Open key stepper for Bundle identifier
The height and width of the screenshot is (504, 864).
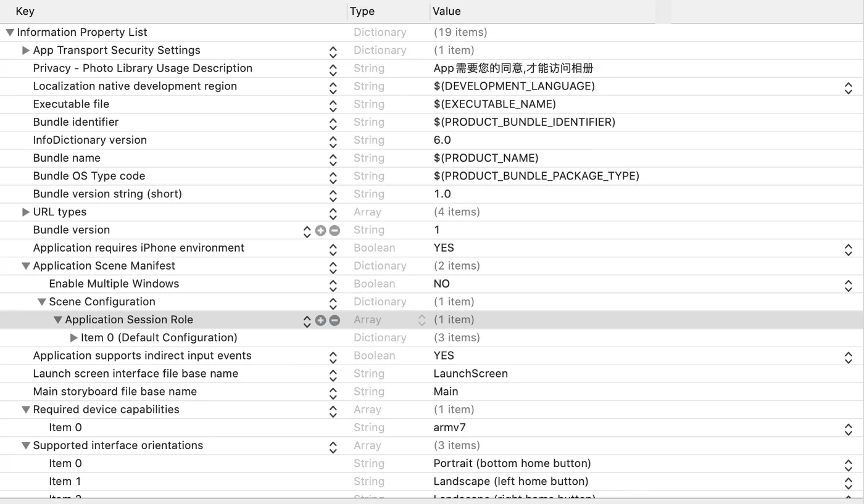(333, 123)
